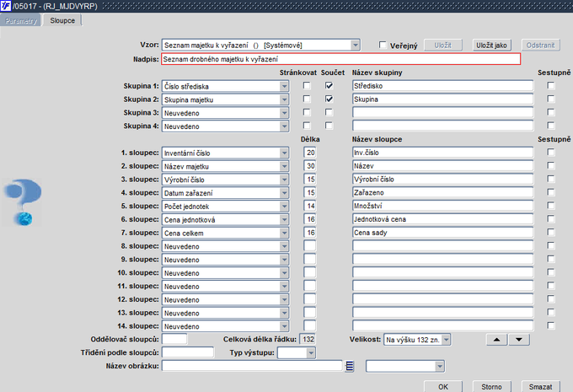Click Skupina group name field
This screenshot has height=392, width=573.
(442, 99)
